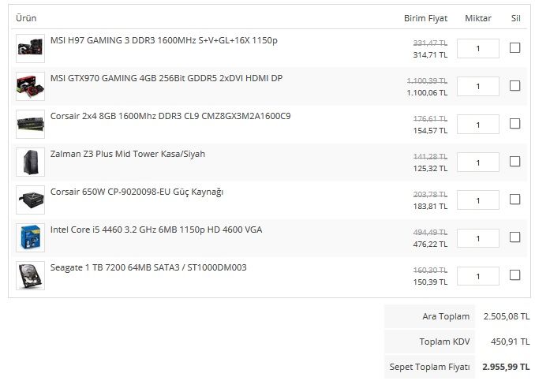Image resolution: width=535 pixels, height=392 pixels.
Task: Check the Sil box for Seagate 1 TB
Action: tap(514, 275)
